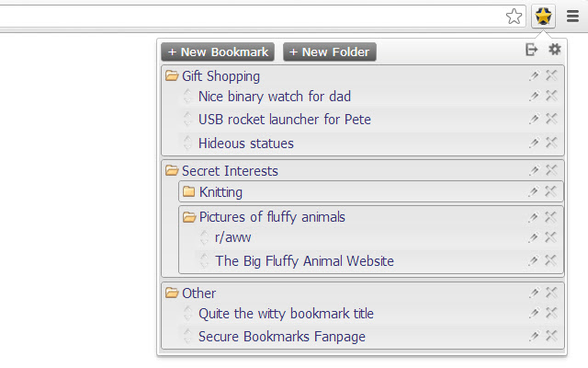
Task: Click the Secure Bookmarks extension star icon
Action: pyautogui.click(x=544, y=16)
